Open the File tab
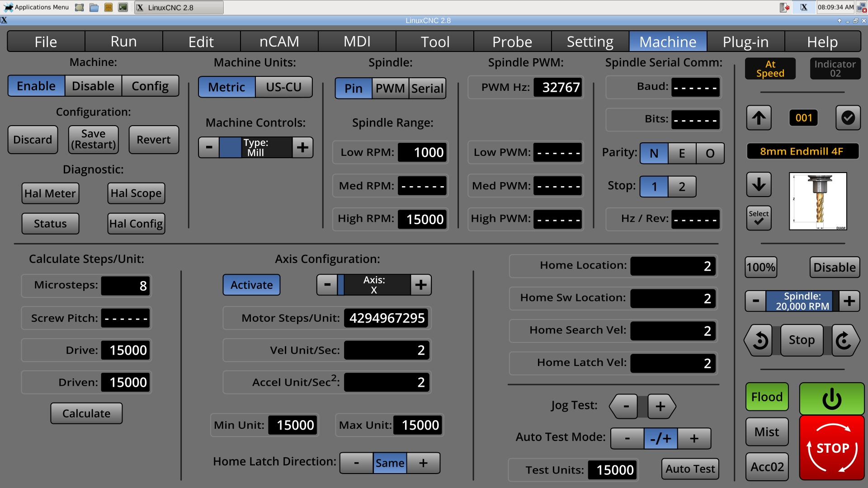Image resolution: width=868 pixels, height=488 pixels. pos(46,42)
